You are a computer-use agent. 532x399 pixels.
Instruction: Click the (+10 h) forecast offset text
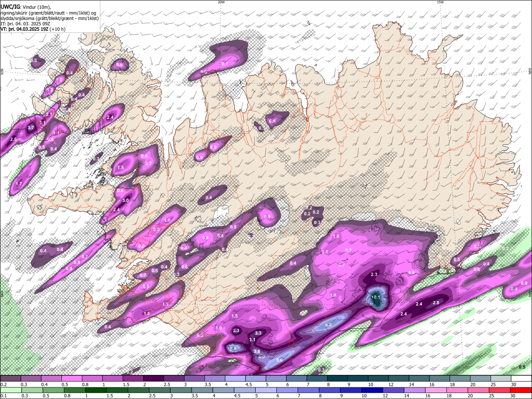[57, 30]
